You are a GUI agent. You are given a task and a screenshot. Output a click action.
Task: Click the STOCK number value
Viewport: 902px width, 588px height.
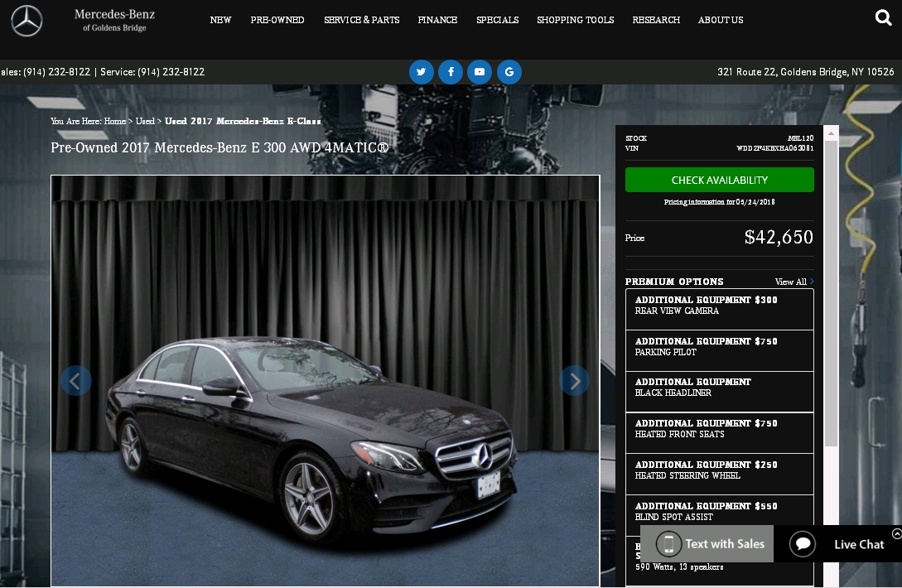tap(800, 138)
